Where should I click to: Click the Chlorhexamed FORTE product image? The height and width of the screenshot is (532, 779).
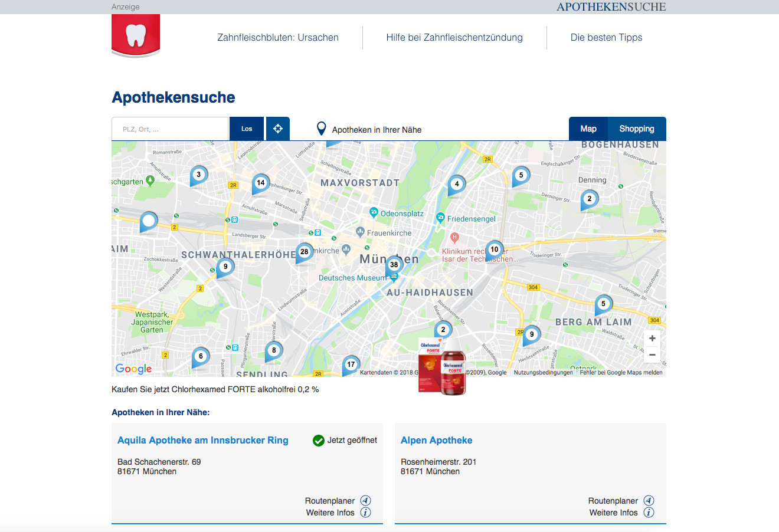click(x=442, y=366)
